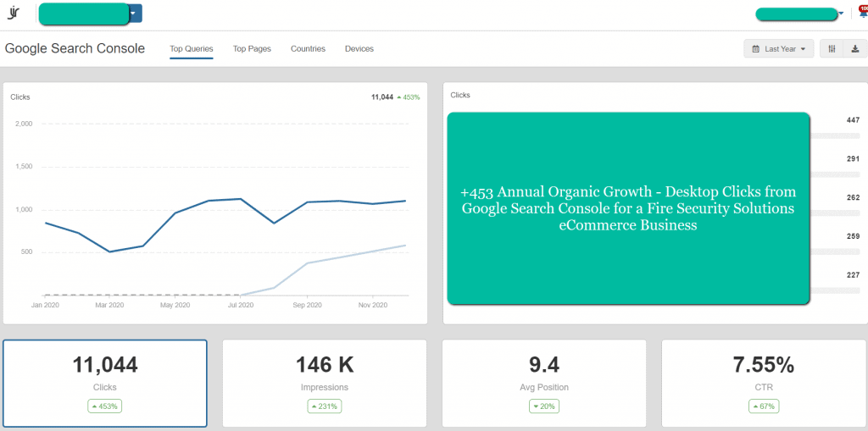The height and width of the screenshot is (431, 868).
Task: Click the Nov 2020 axis label
Action: (x=373, y=305)
